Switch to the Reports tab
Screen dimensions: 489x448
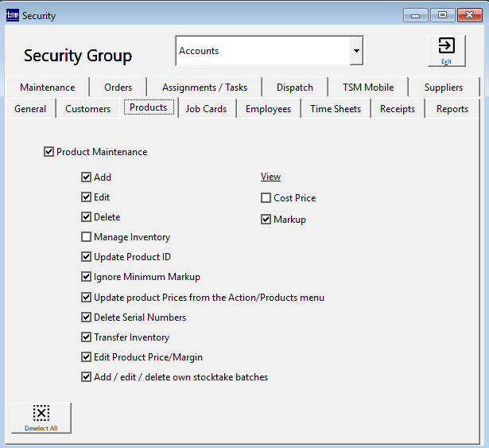coord(452,109)
